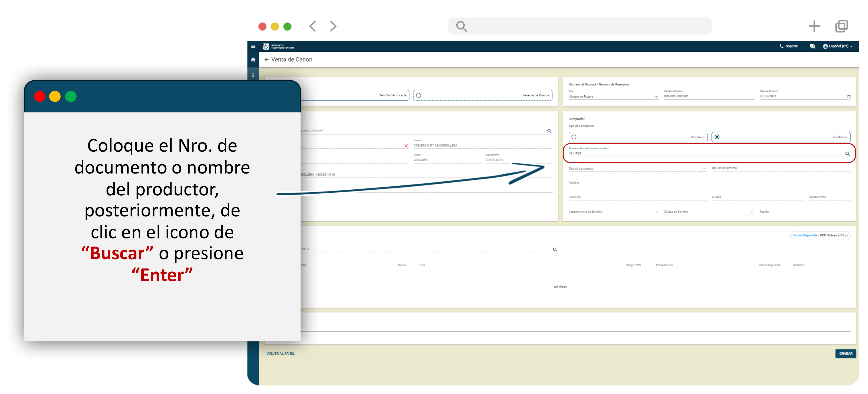
Task: Clear the commerce with red X icon
Action: click(x=406, y=146)
